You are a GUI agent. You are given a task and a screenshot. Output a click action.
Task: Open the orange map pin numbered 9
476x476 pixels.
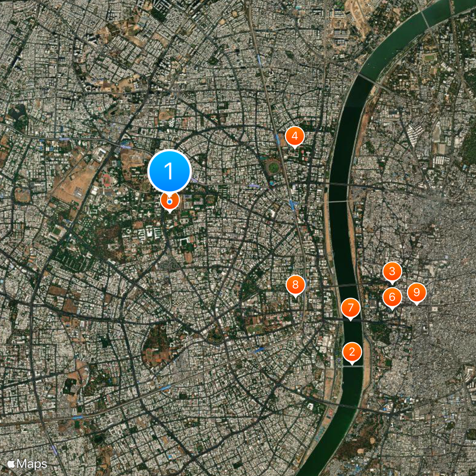[x=416, y=293]
